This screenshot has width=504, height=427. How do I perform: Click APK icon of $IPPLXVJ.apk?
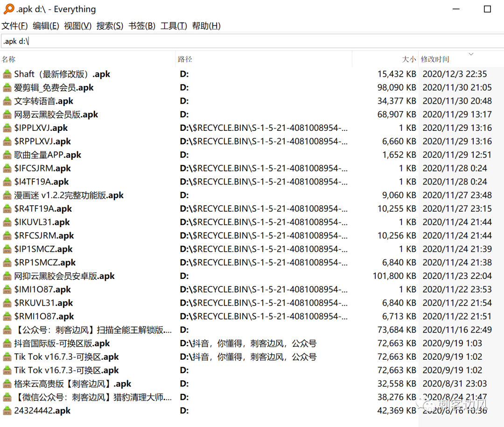click(7, 128)
